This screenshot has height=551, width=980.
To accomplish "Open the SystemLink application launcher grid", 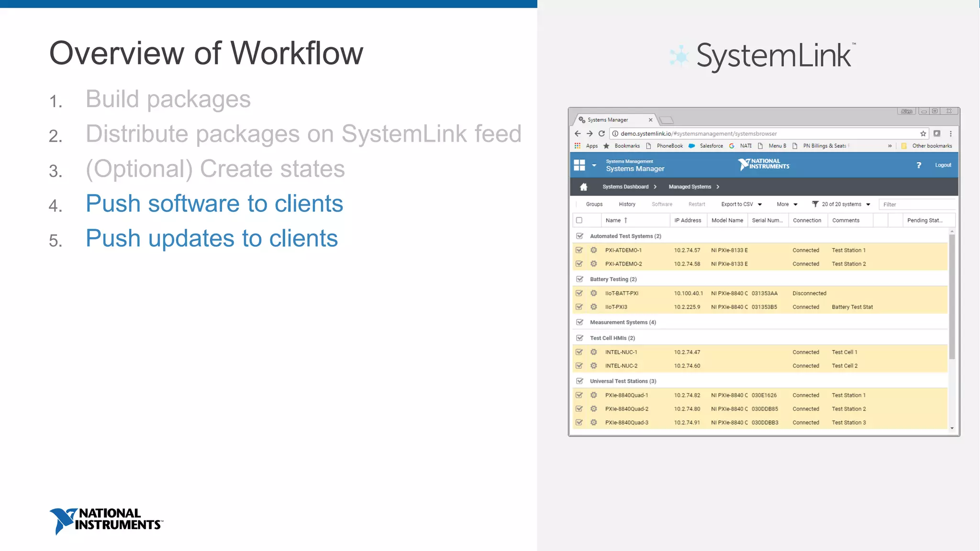I will click(579, 165).
